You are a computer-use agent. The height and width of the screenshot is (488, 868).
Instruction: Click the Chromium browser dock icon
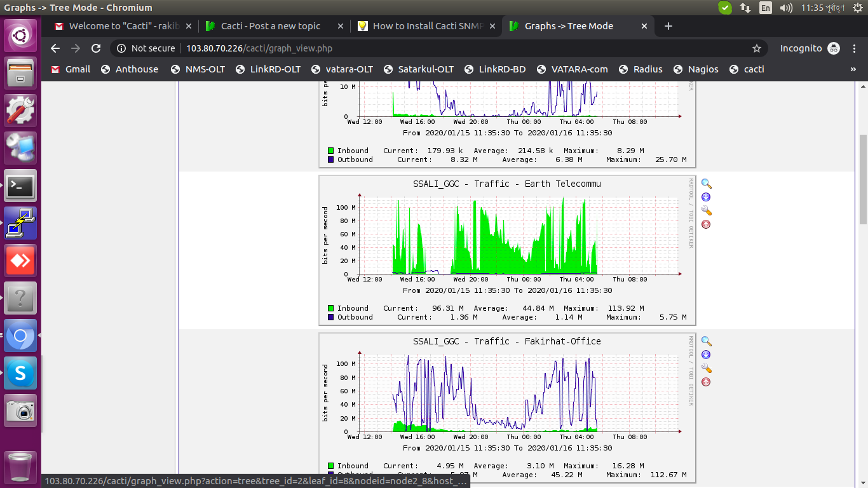tap(20, 335)
